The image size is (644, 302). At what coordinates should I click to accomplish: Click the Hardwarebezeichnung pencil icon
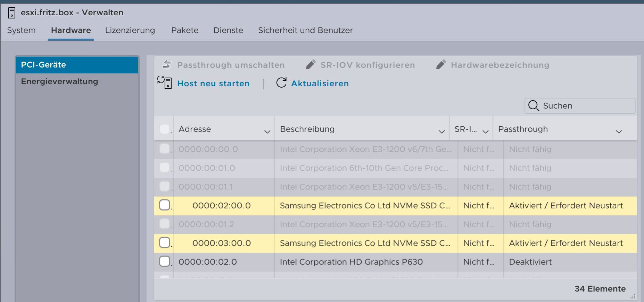(441, 65)
